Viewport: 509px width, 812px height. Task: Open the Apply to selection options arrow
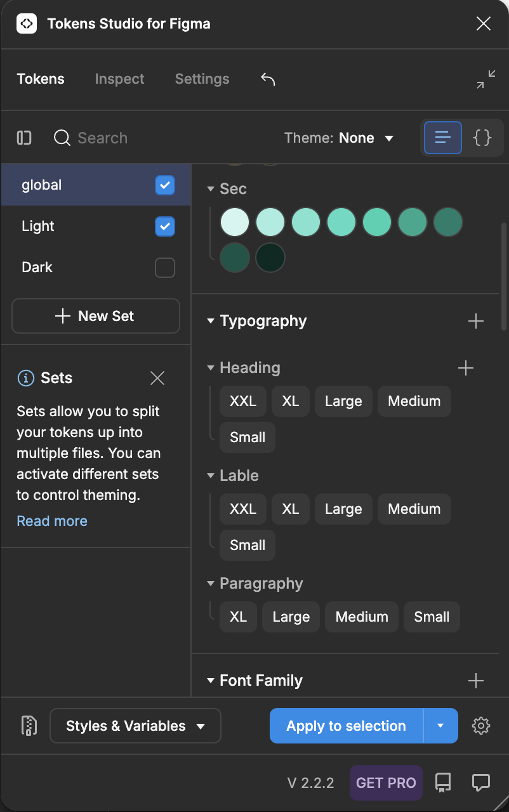440,726
